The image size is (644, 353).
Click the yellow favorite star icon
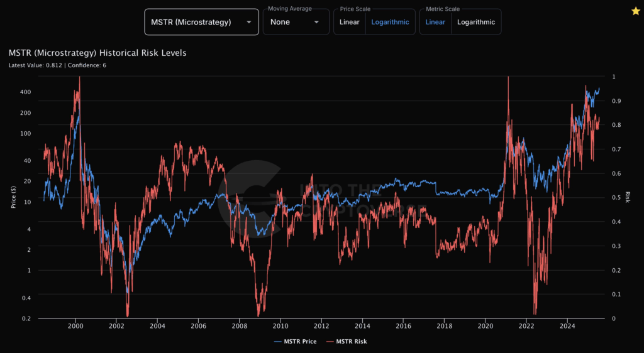pyautogui.click(x=635, y=11)
